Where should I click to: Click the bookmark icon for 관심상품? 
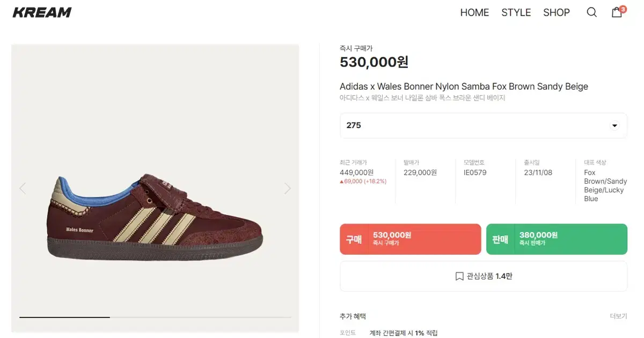tap(459, 276)
